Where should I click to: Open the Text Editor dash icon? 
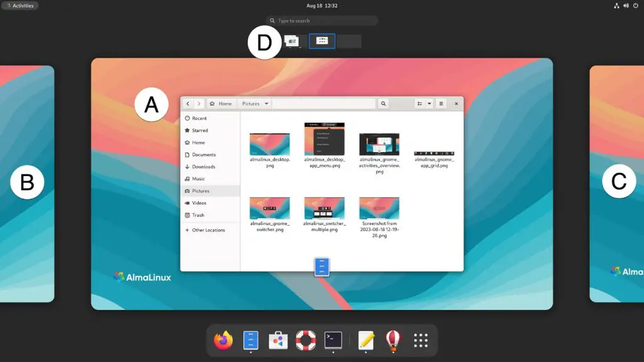coord(366,340)
